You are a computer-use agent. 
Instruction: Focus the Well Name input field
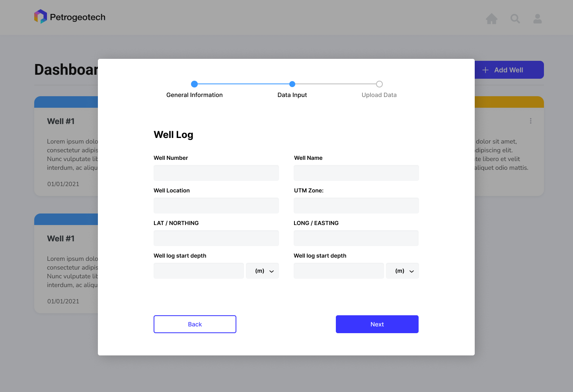(356, 173)
